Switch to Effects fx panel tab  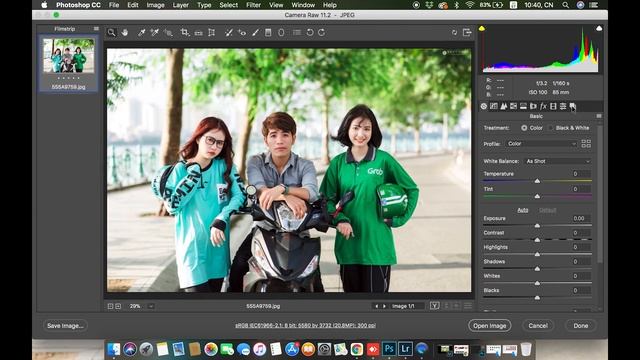543,106
